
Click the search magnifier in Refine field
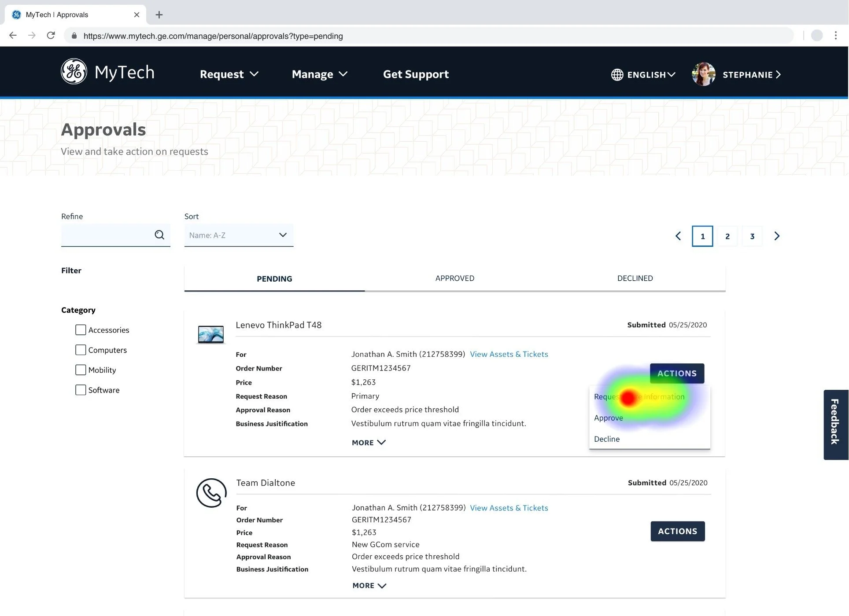159,235
